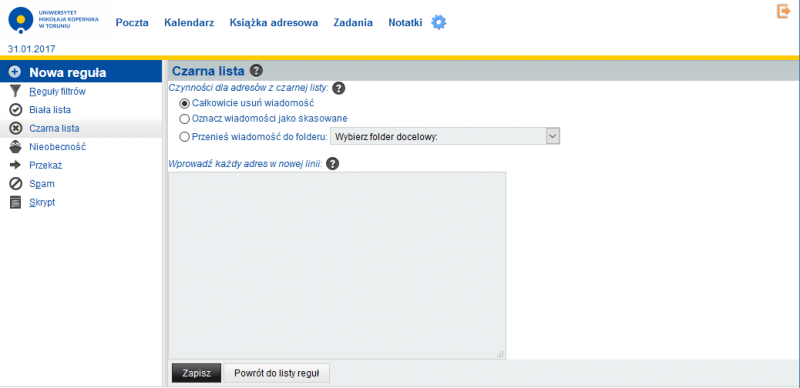Open the Zadania menu

353,22
